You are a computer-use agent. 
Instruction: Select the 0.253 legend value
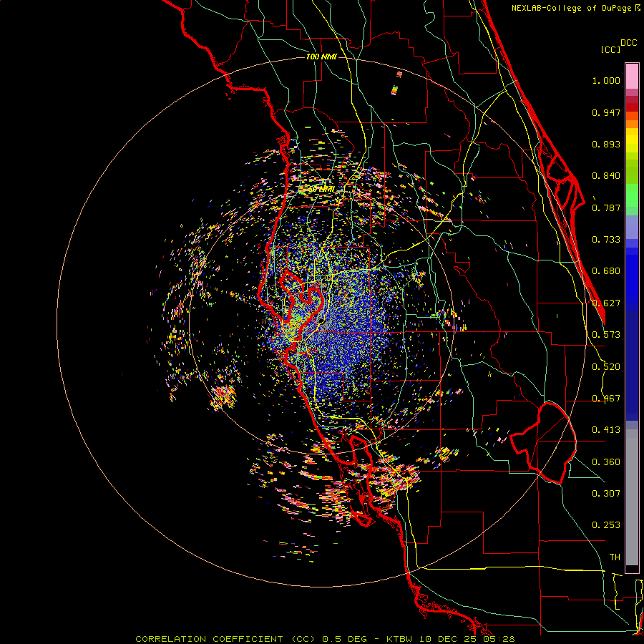(606, 525)
